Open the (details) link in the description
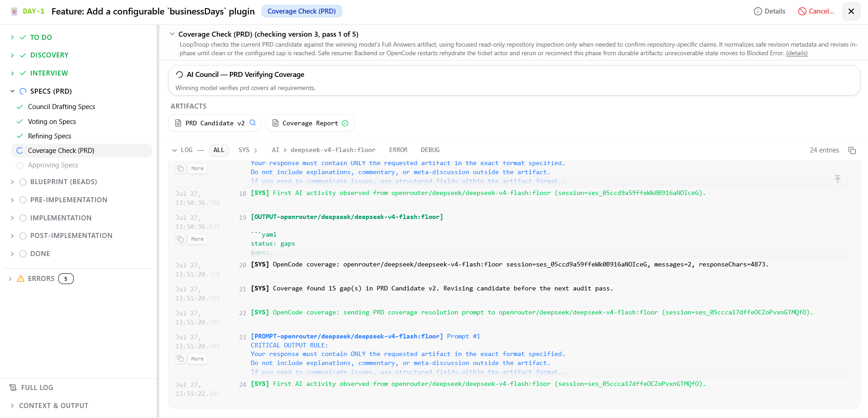Screen dimensions: 868x418 pyautogui.click(x=796, y=53)
